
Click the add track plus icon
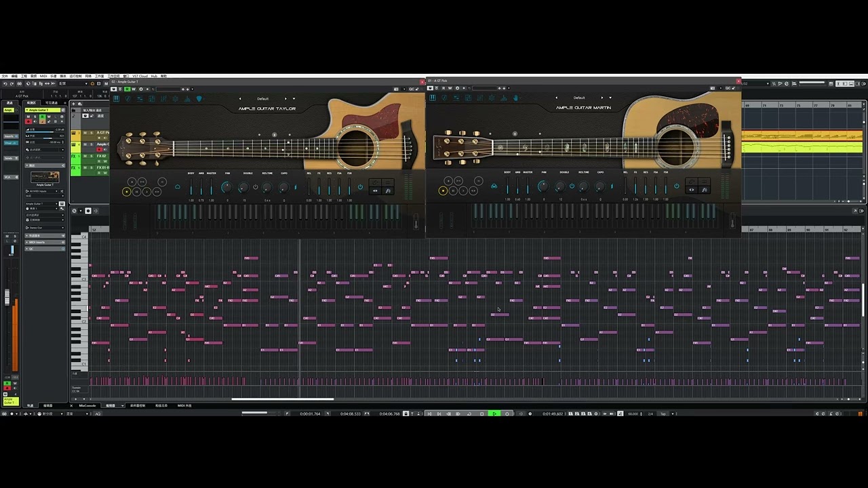coord(73,104)
